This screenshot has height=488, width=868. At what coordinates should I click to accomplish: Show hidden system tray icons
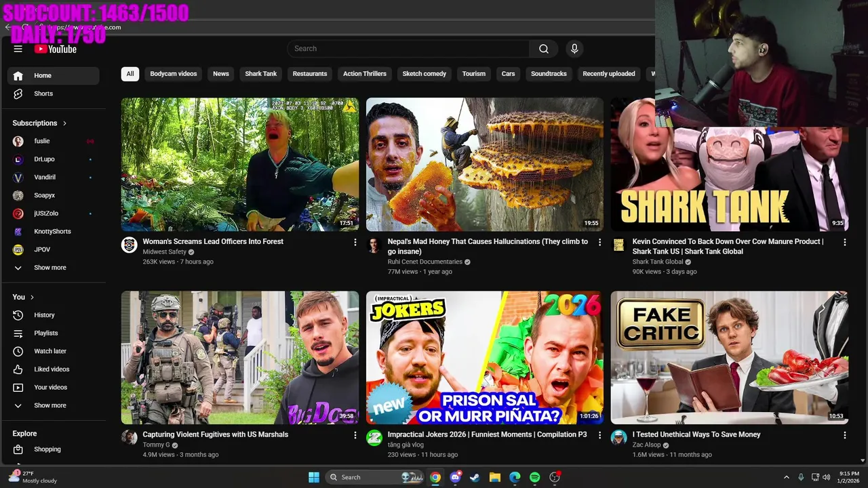(787, 477)
